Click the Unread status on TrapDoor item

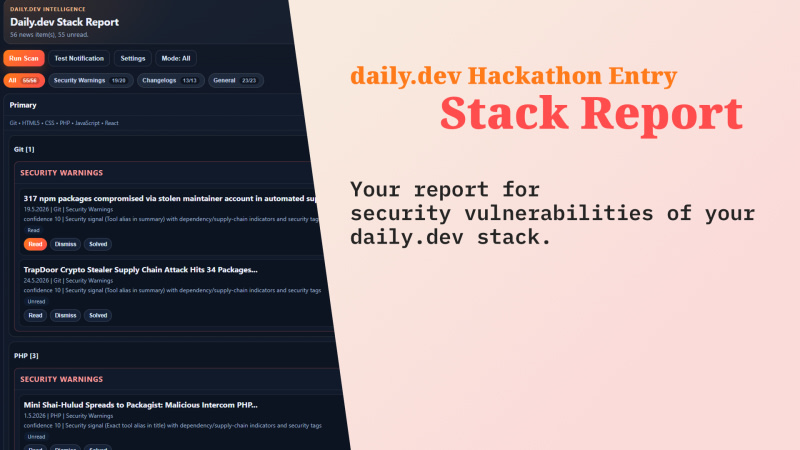point(36,302)
